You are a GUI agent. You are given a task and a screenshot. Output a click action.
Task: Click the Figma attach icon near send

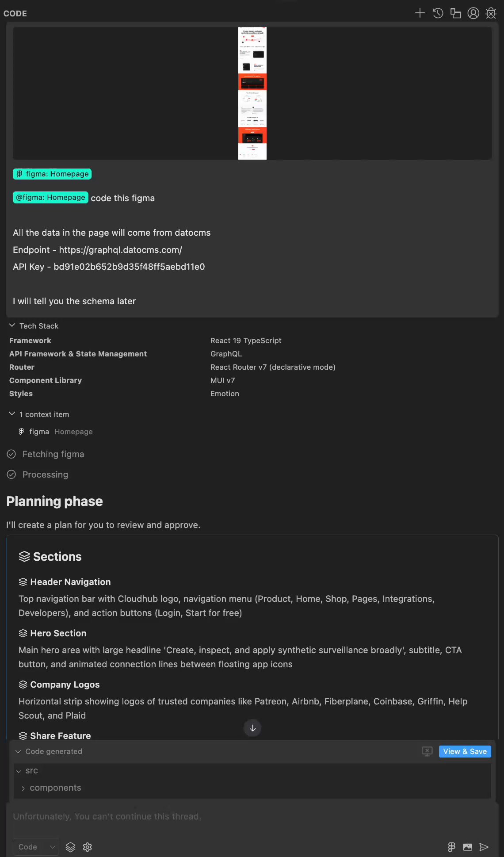point(451,847)
